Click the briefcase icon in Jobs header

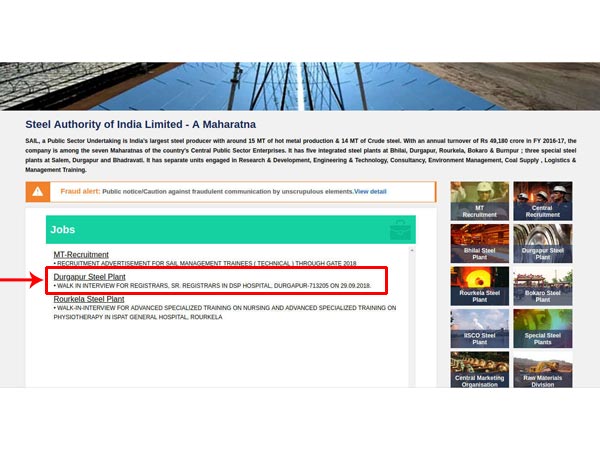click(400, 230)
